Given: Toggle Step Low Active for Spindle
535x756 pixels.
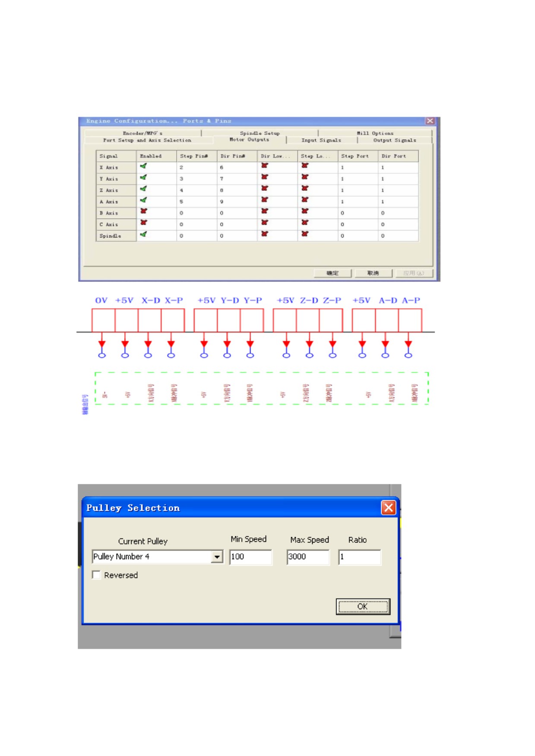Looking at the screenshot, I should (305, 234).
